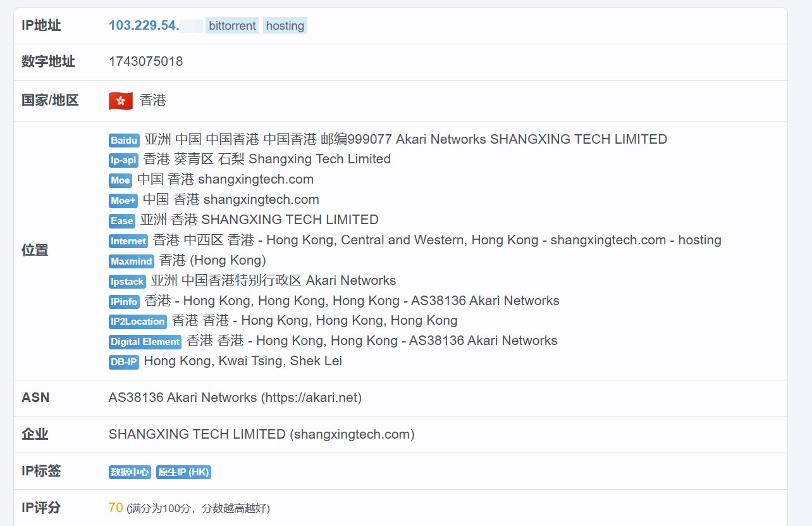Click the Hong Kong flag icon
812x526 pixels.
coord(121,101)
